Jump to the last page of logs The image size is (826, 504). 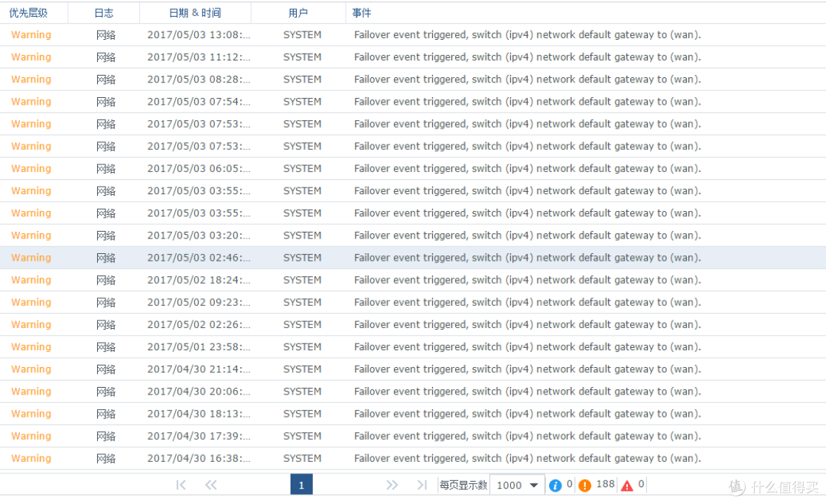(x=422, y=485)
